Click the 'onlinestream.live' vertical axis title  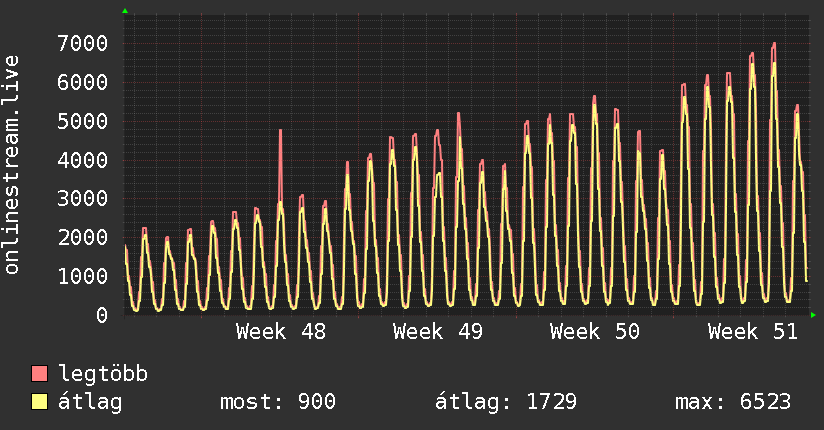pos(12,165)
